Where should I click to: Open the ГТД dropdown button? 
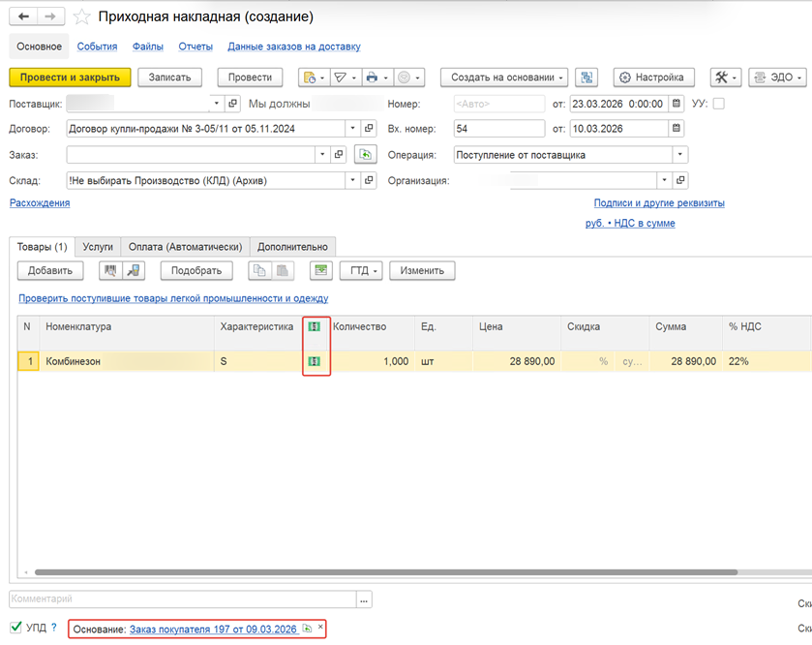click(x=360, y=271)
